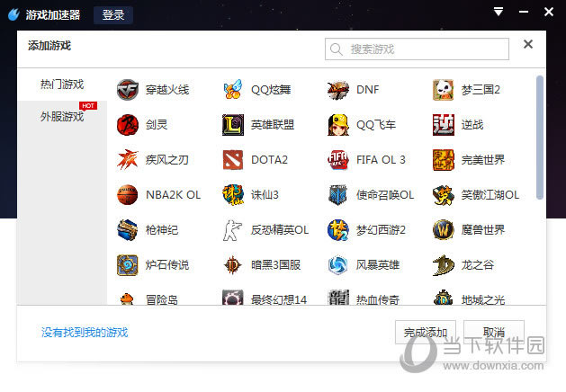Screen dimensions: 566x392
Task: Pick the DOTA2 red logo icon
Action: (233, 160)
